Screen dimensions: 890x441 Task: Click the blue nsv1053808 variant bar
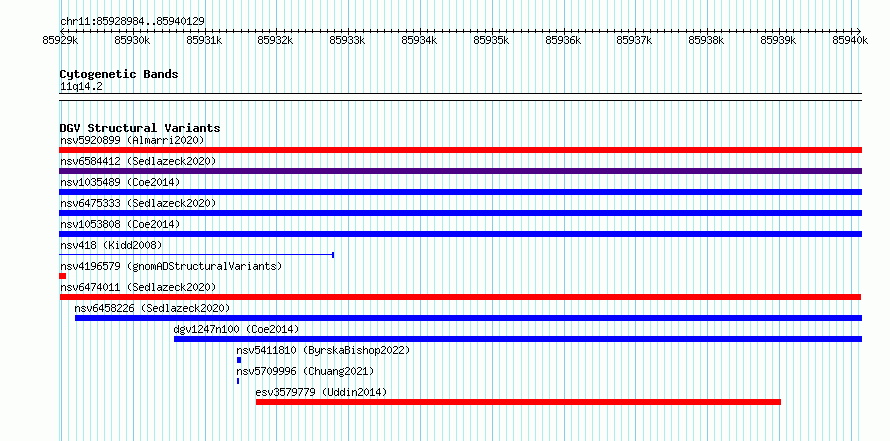click(460, 234)
